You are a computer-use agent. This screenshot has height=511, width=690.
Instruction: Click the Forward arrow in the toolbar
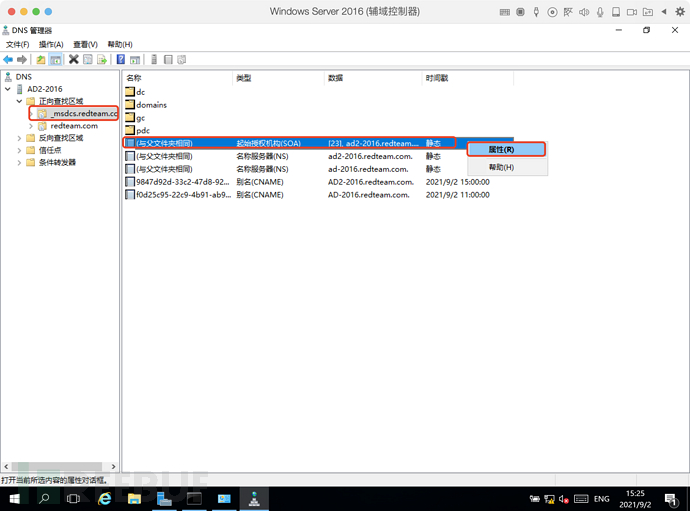click(22, 59)
